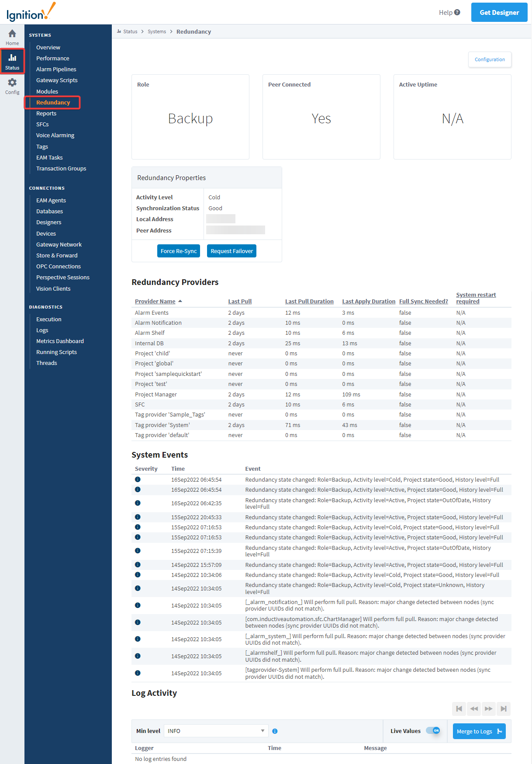532x764 pixels.
Task: Open Threads diagnostics page
Action: tap(47, 363)
